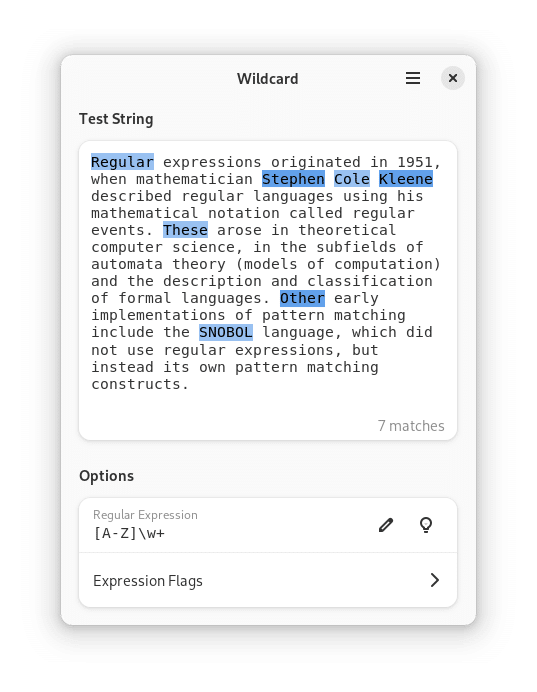537x692 pixels.
Task: Close the Wildcard window
Action: [x=452, y=78]
